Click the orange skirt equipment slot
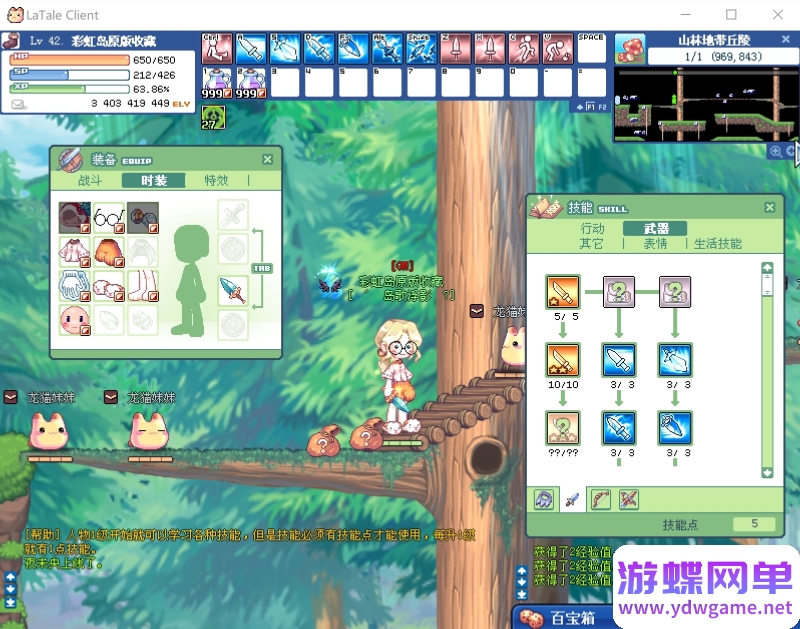The height and width of the screenshot is (629, 800). click(108, 250)
